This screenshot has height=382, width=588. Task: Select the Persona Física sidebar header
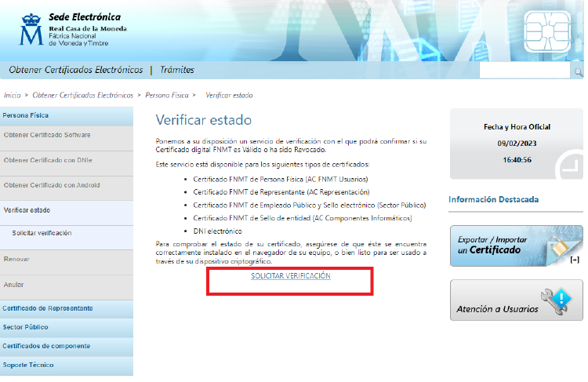(x=67, y=115)
